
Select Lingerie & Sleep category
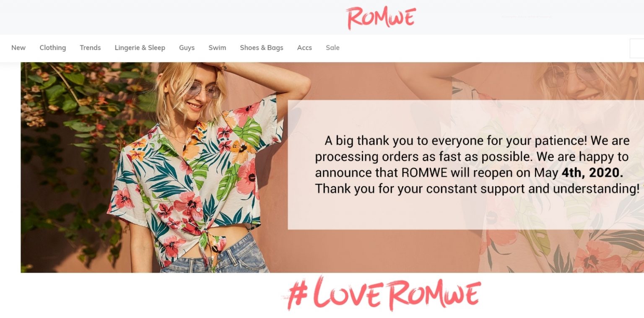coord(140,48)
